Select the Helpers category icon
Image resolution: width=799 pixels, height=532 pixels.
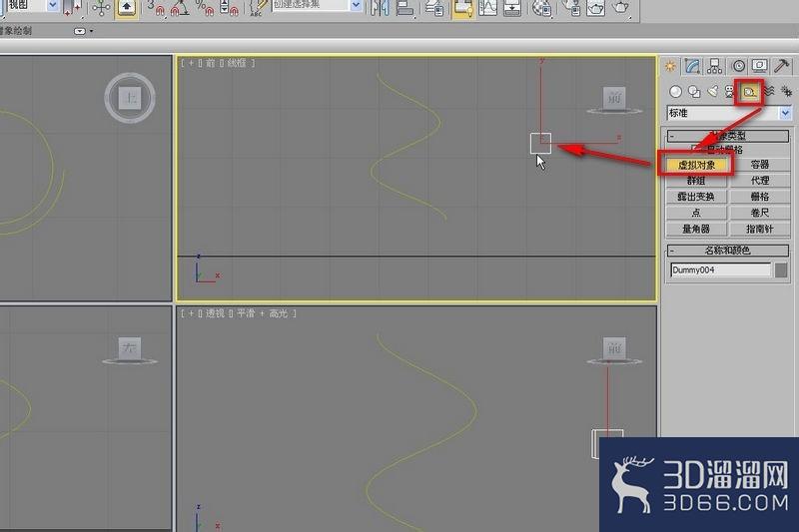coord(749,92)
